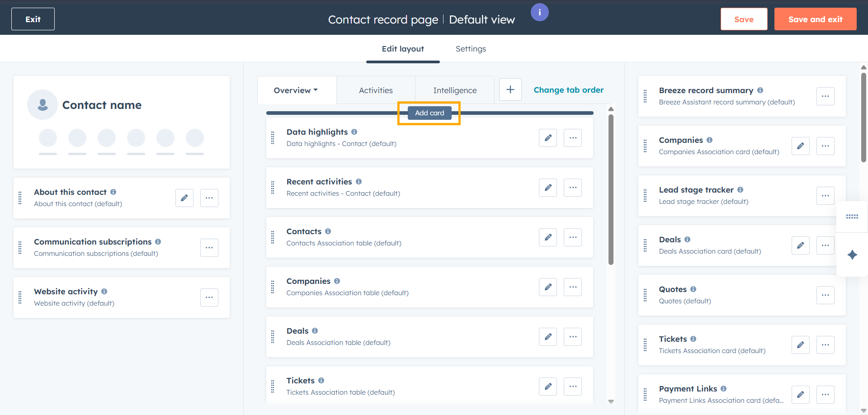The width and height of the screenshot is (868, 415).
Task: Click the middle column scrollbar
Action: [x=611, y=190]
